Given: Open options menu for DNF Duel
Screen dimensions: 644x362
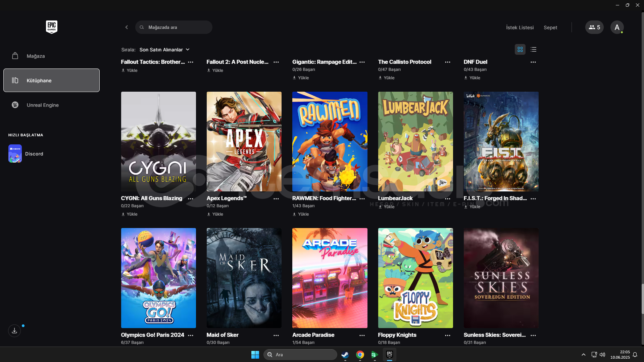Looking at the screenshot, I should [x=533, y=62].
